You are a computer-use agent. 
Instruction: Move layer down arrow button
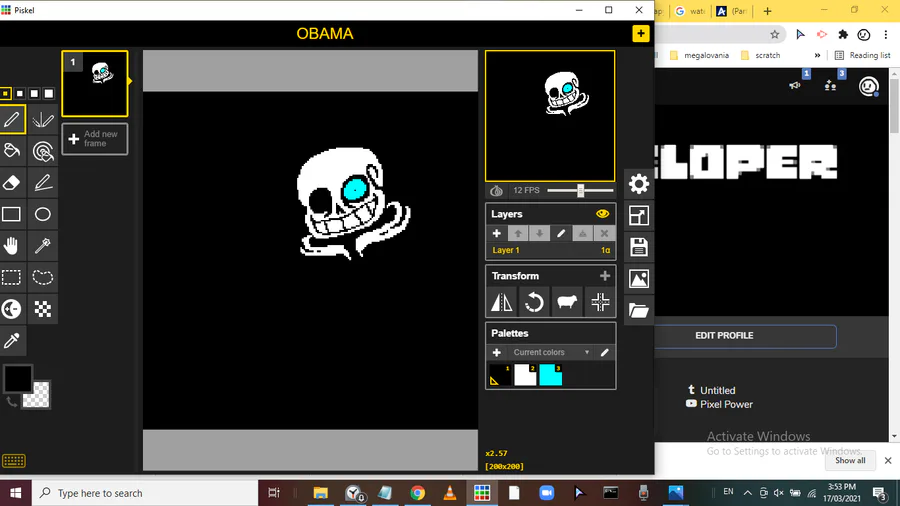[x=540, y=233]
